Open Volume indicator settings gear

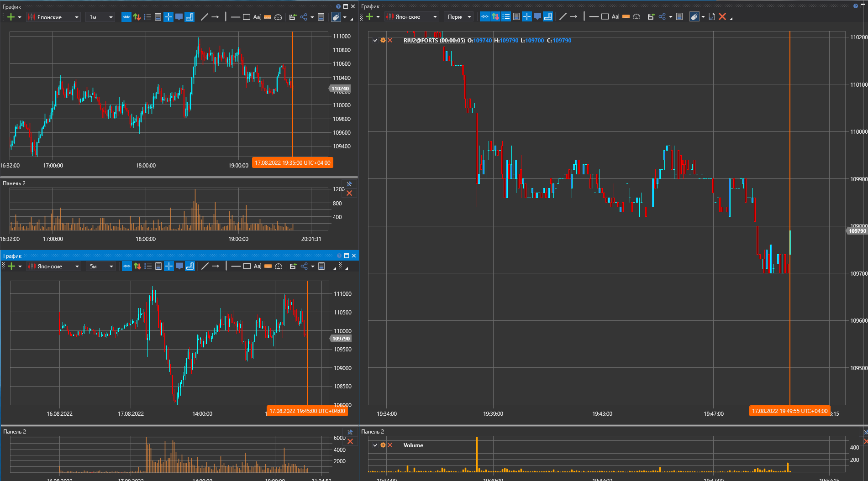tap(383, 445)
